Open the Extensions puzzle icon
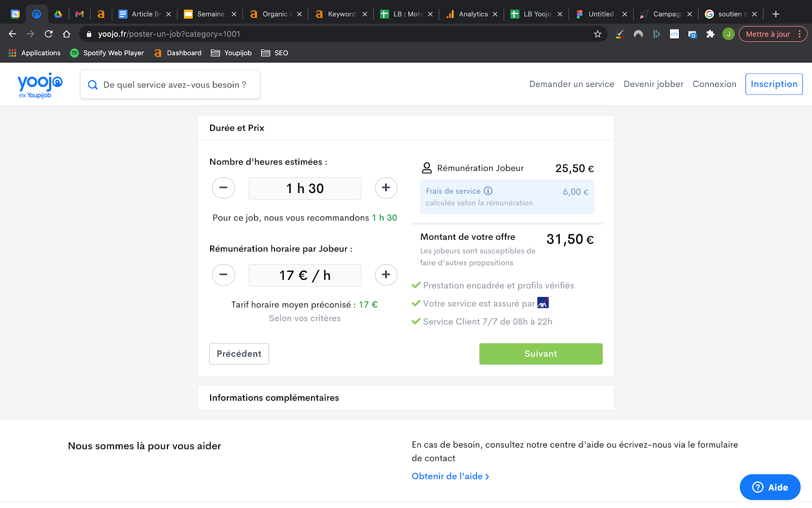This screenshot has height=508, width=812. (710, 34)
